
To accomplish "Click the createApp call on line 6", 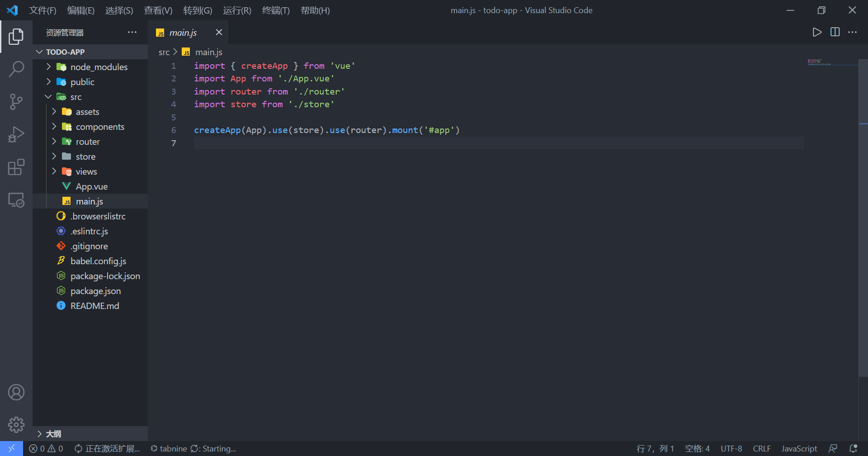I will 217,130.
